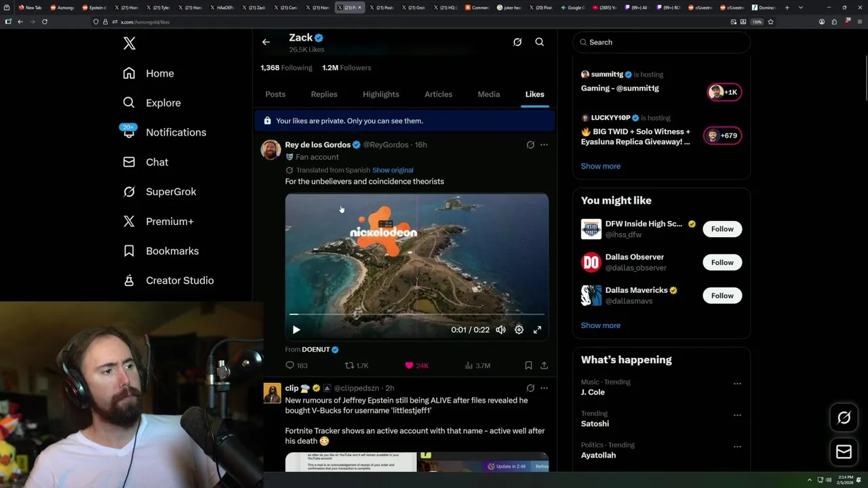Open options for Ayatollah trend
The width and height of the screenshot is (868, 488).
(x=737, y=447)
